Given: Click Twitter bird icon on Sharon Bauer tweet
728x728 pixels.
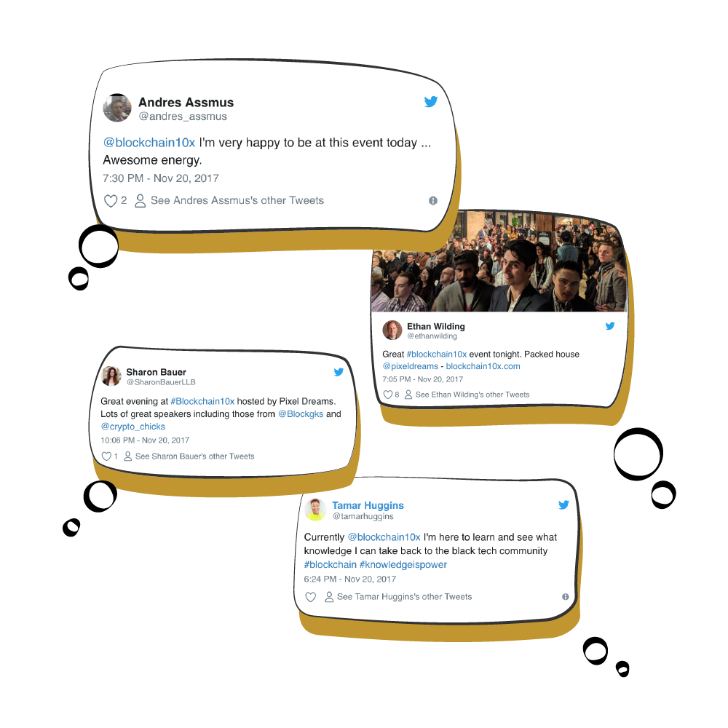Looking at the screenshot, I should pyautogui.click(x=339, y=372).
